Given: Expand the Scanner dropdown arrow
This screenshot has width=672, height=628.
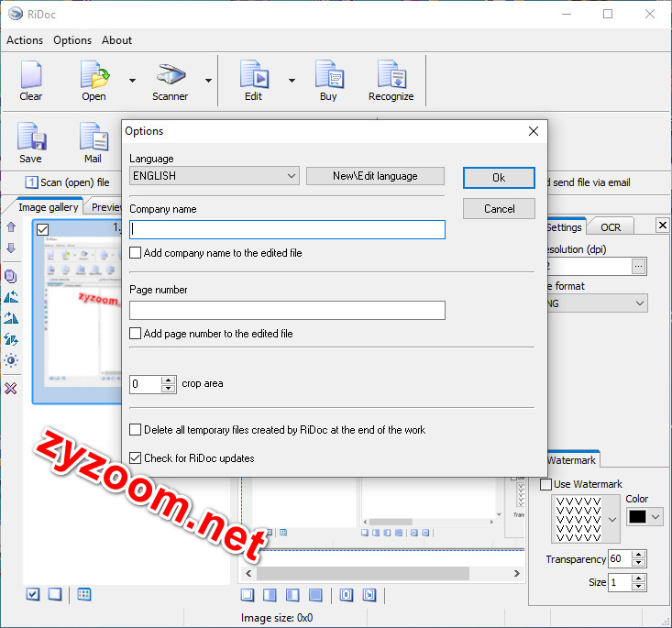Looking at the screenshot, I should [x=208, y=81].
